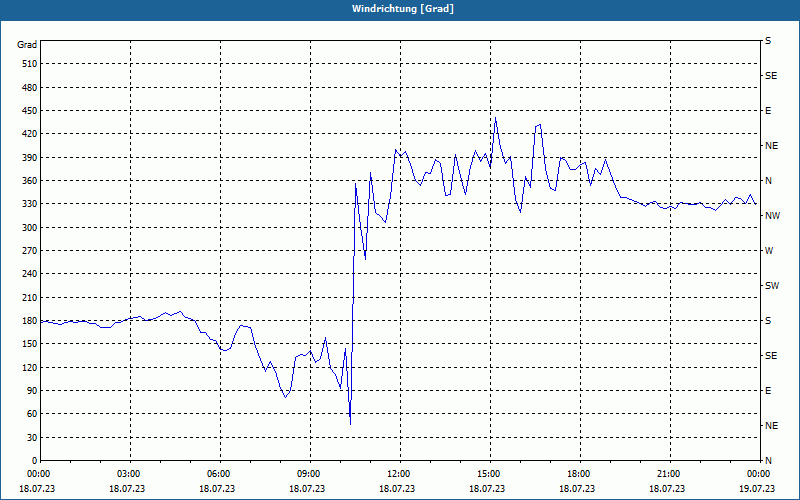Click the 450 y-axis value
The height and width of the screenshot is (500, 800).
pos(30,111)
